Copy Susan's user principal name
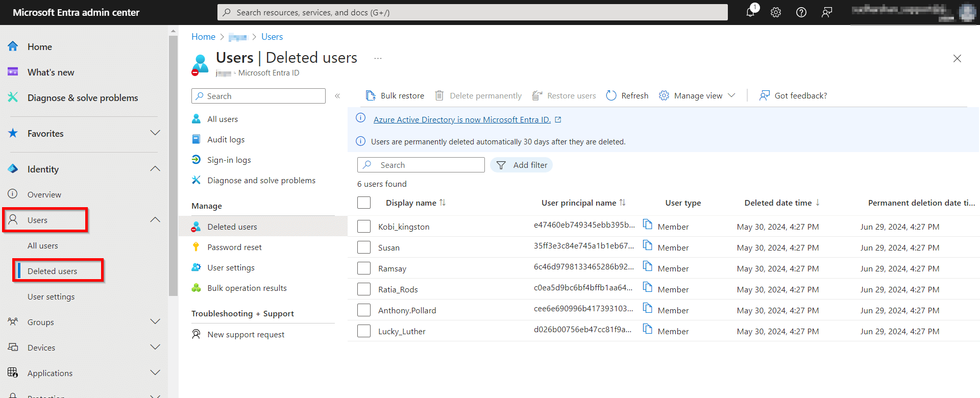This screenshot has width=980, height=398. pyautogui.click(x=647, y=245)
